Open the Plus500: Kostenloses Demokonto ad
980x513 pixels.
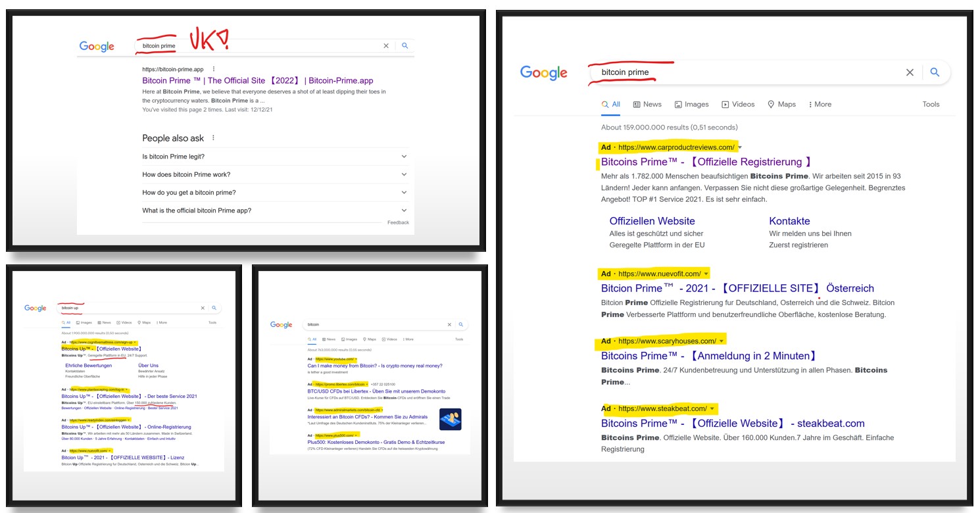coord(376,442)
